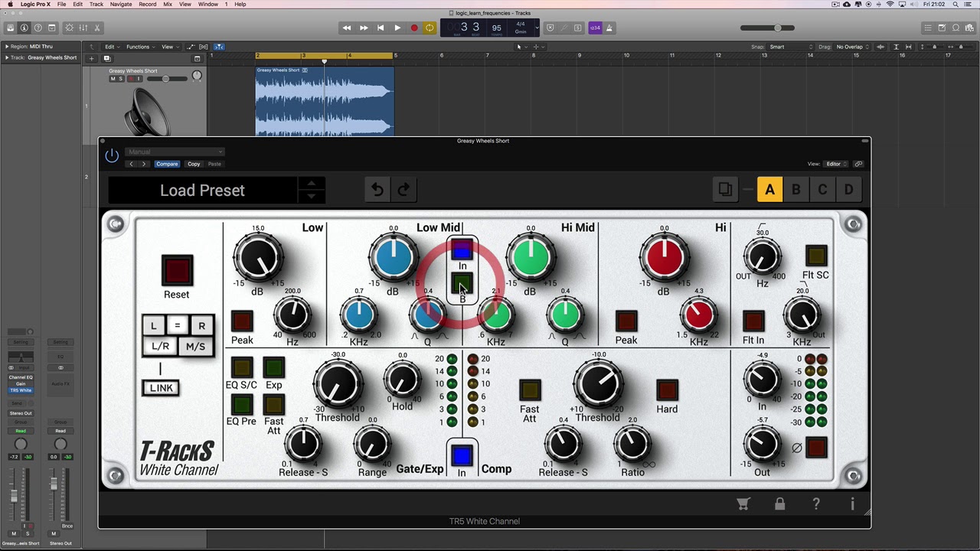
Task: Click the Compare button
Action: click(x=167, y=164)
